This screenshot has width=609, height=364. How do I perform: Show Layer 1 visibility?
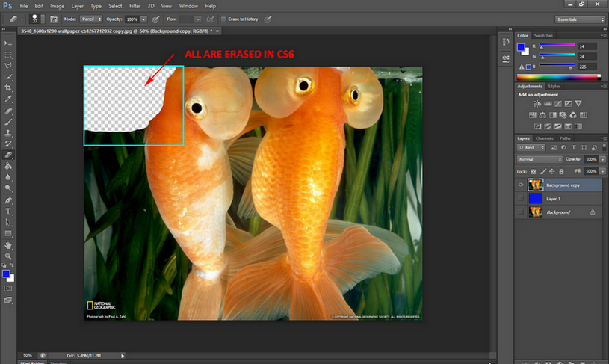(x=521, y=199)
